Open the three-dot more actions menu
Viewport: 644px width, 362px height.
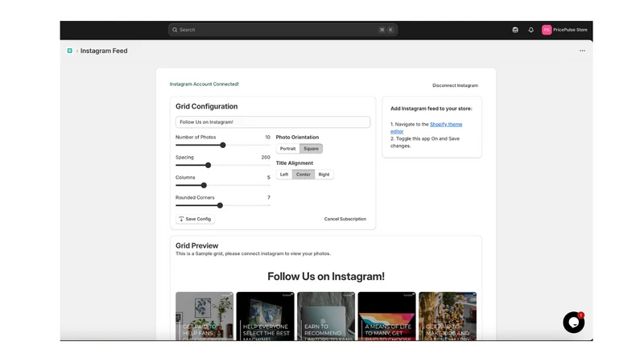pos(582,51)
